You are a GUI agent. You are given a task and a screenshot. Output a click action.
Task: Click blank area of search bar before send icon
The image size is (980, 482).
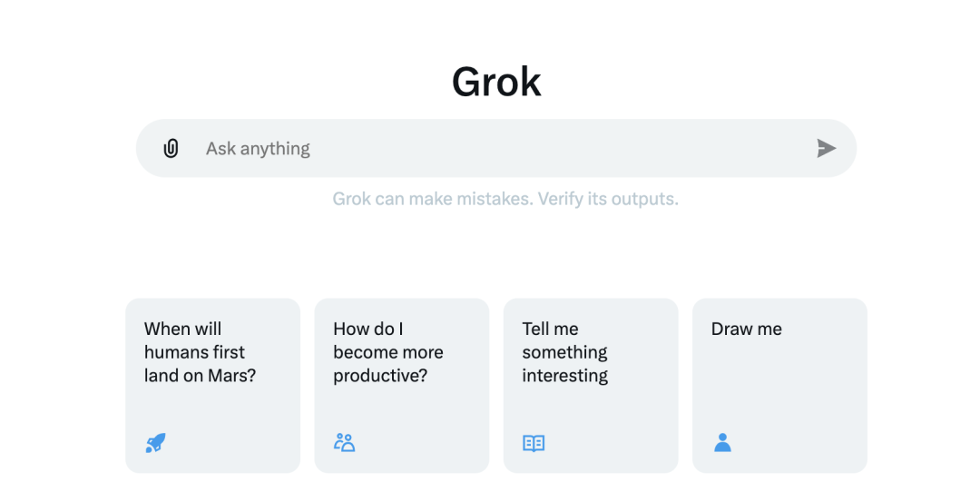coord(563,148)
